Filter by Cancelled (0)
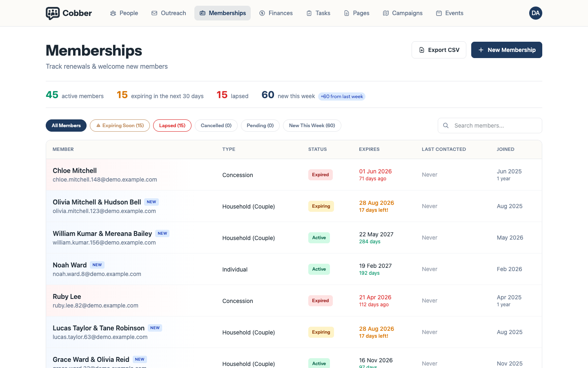The image size is (588, 368). pos(216,126)
